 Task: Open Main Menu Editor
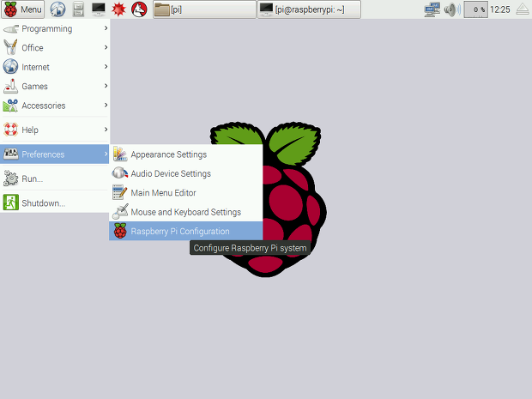pos(186,193)
